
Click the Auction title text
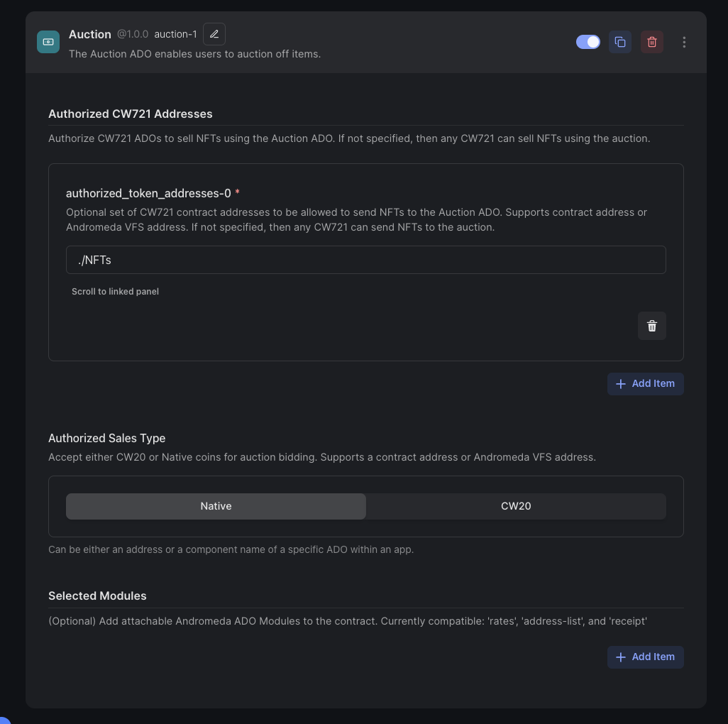tap(90, 34)
